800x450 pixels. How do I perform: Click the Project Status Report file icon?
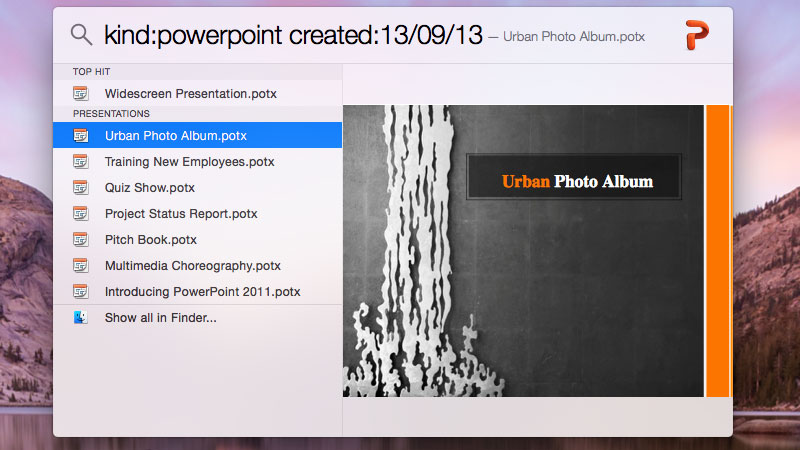point(81,214)
